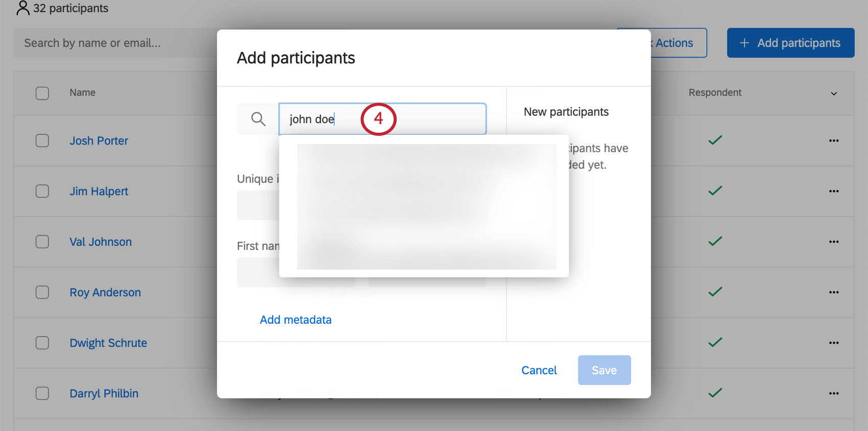Click the participant count person icon
868x431 pixels.
click(x=22, y=8)
